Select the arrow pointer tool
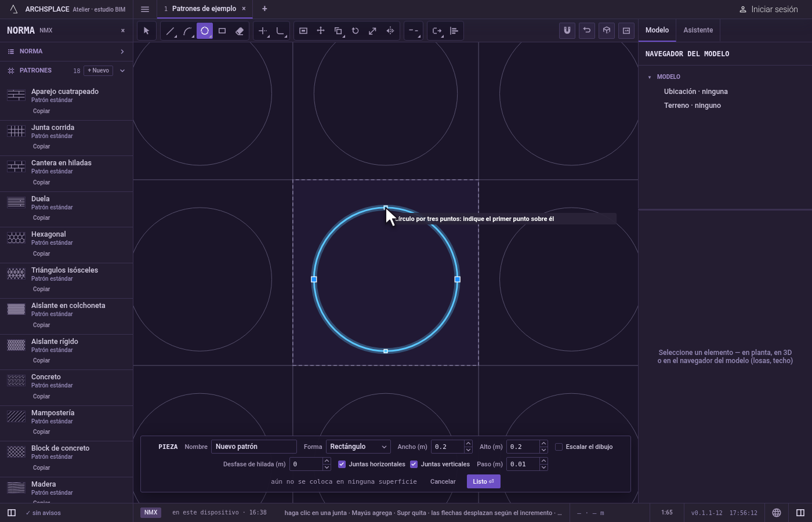This screenshot has width=812, height=522. click(146, 31)
